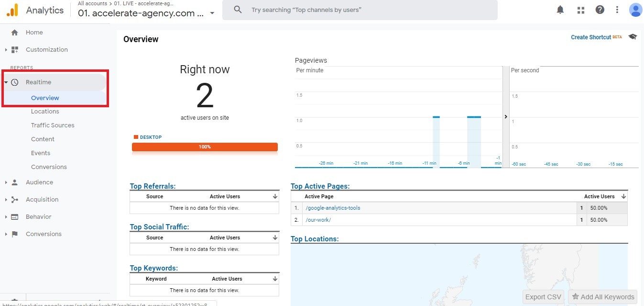The width and height of the screenshot is (644, 306).
Task: Click the DESKTOP legend label
Action: point(151,137)
